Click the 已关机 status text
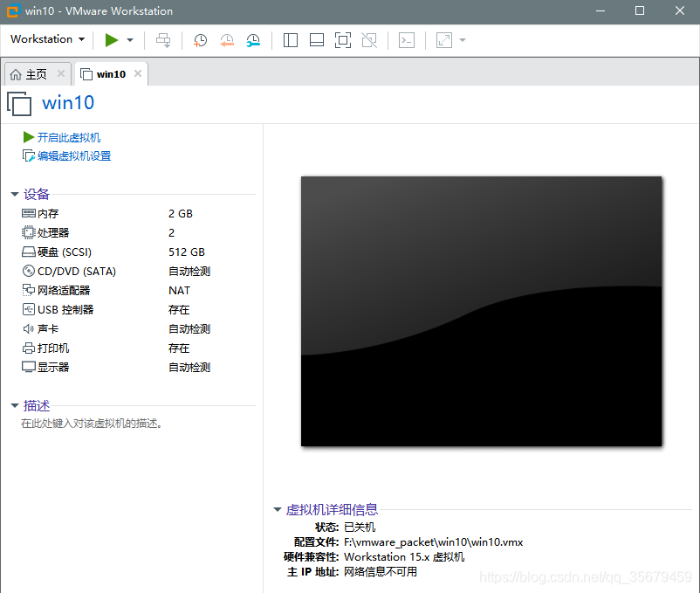 360,527
